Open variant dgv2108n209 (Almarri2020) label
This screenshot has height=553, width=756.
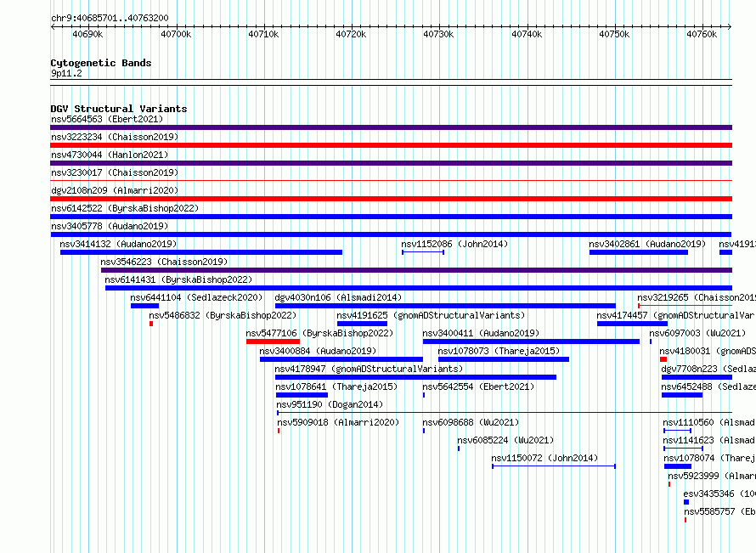tap(115, 190)
